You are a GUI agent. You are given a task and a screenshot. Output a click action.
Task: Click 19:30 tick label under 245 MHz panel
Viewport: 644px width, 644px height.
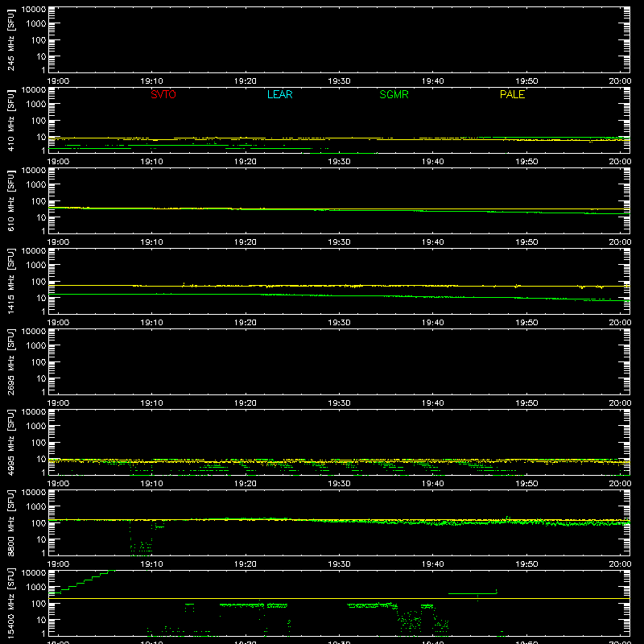click(x=339, y=81)
